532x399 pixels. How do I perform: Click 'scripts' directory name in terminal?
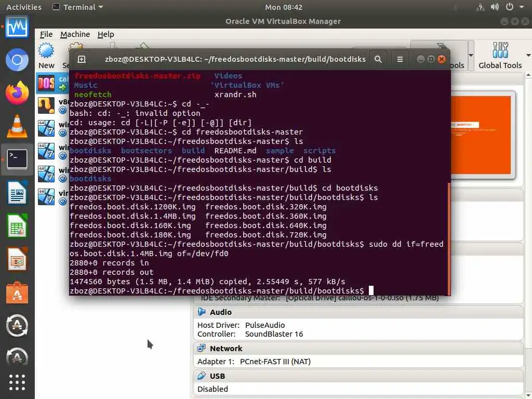(x=320, y=151)
